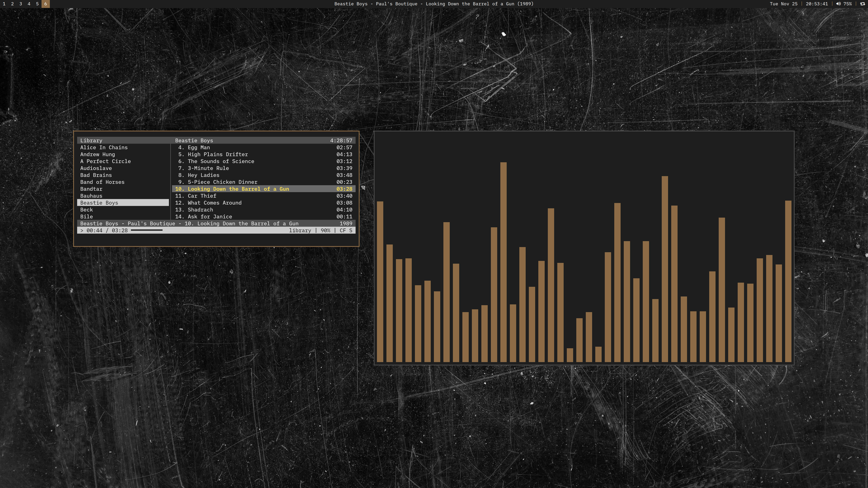Click the clock showing 20:53:41
This screenshot has width=868, height=488.
pos(816,4)
